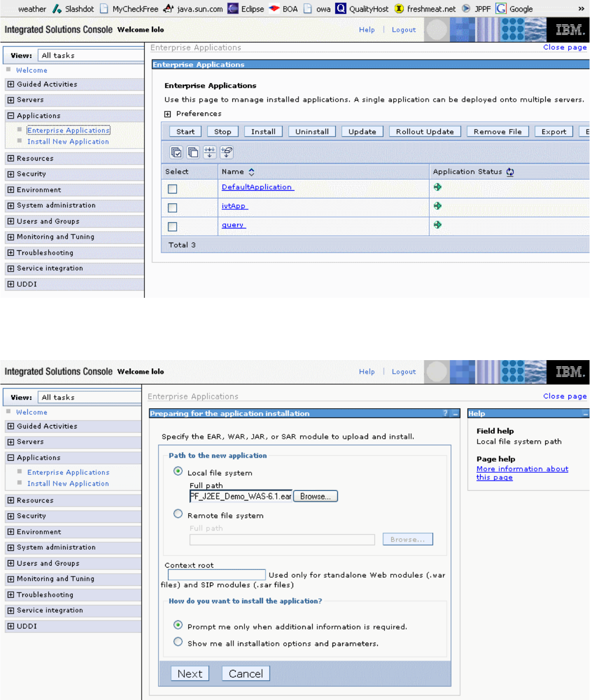The image size is (590, 700).
Task: Select Prompt me only when additional information required
Action: click(178, 625)
